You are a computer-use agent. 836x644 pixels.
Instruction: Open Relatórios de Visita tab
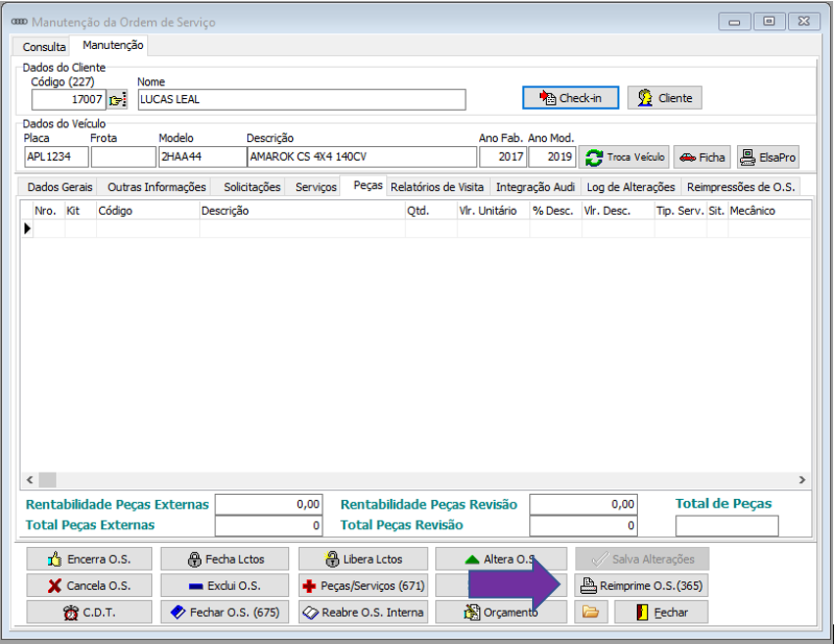coord(437,187)
